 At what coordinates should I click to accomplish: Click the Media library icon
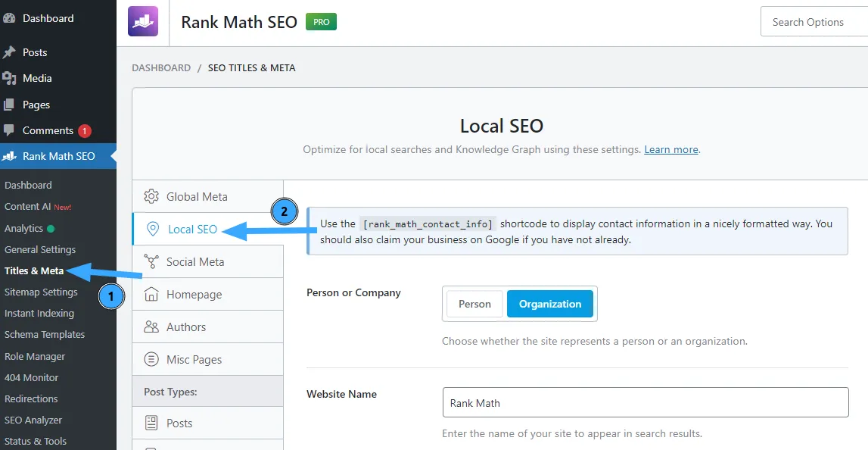(x=9, y=79)
